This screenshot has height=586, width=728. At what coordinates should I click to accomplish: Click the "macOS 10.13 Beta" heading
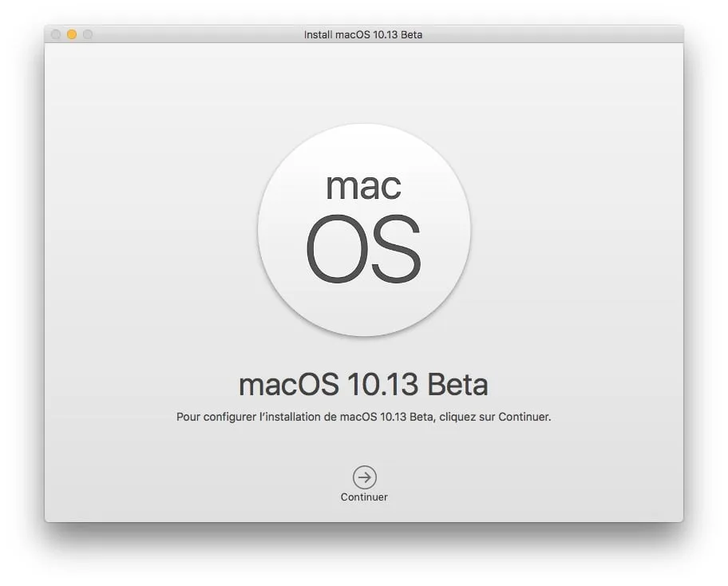click(363, 385)
